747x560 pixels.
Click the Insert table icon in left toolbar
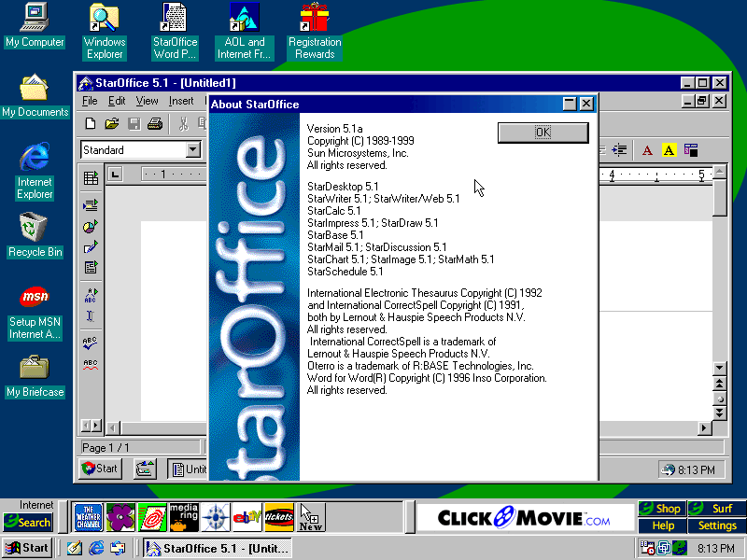(91, 177)
